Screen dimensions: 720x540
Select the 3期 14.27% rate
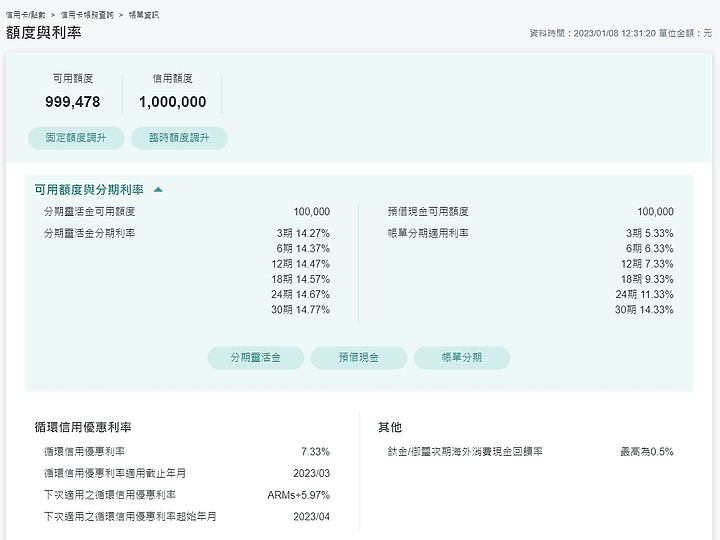tap(303, 233)
